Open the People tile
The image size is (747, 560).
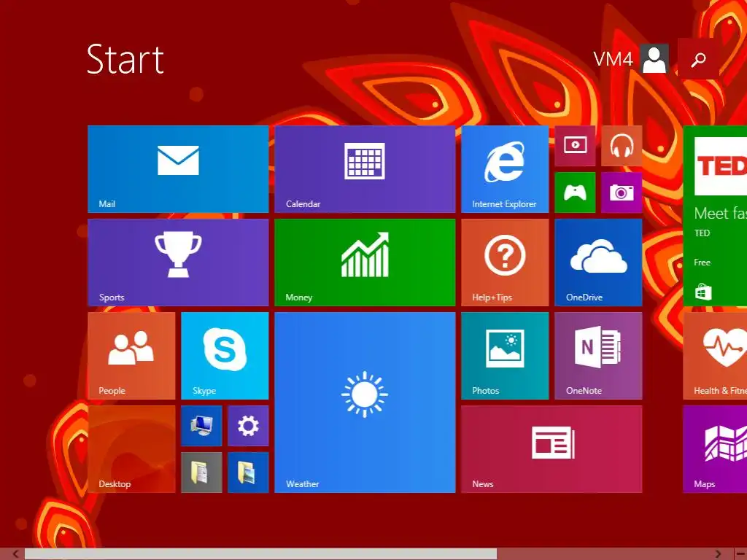click(131, 356)
